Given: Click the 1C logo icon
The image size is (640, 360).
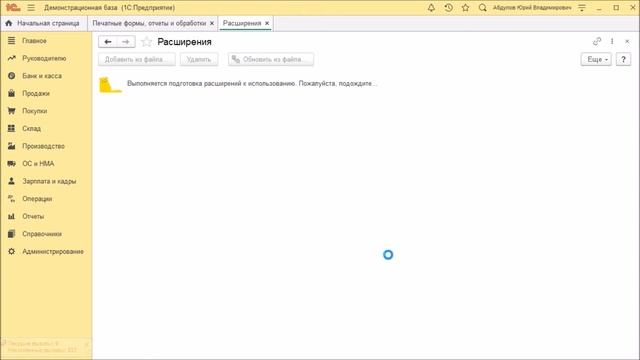Looking at the screenshot, I should (x=13, y=8).
